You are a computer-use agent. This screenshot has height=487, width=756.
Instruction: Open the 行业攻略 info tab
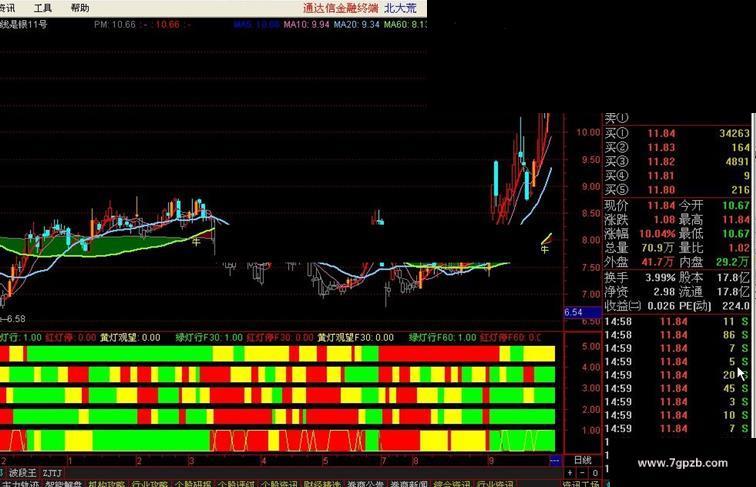tap(149, 484)
